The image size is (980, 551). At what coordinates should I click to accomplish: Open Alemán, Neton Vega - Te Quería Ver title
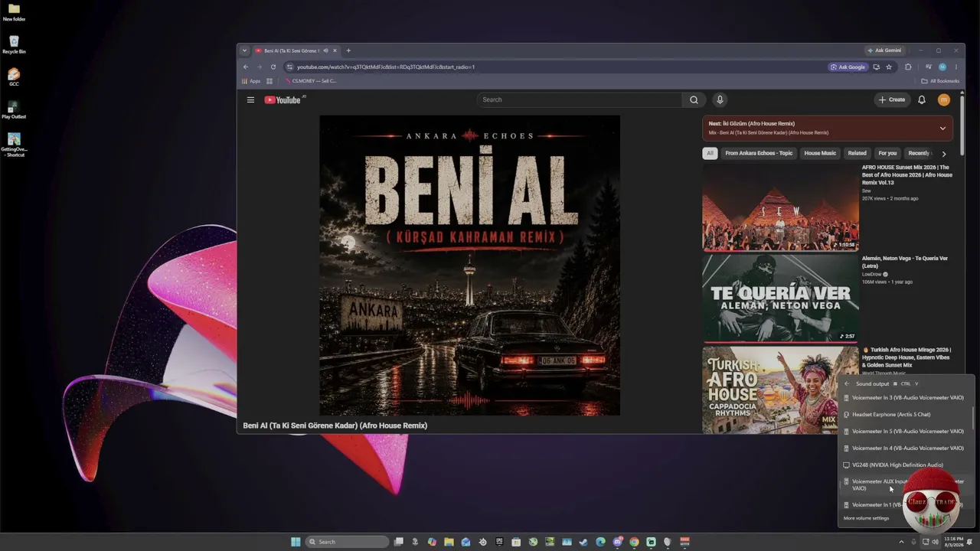(x=905, y=262)
